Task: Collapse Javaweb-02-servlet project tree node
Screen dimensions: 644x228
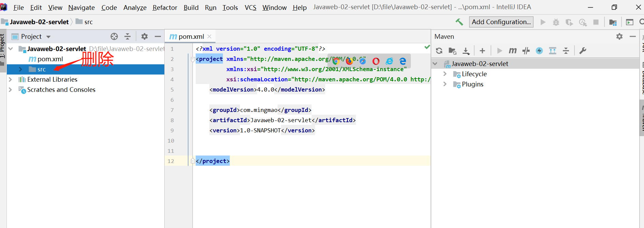Action: coord(11,49)
